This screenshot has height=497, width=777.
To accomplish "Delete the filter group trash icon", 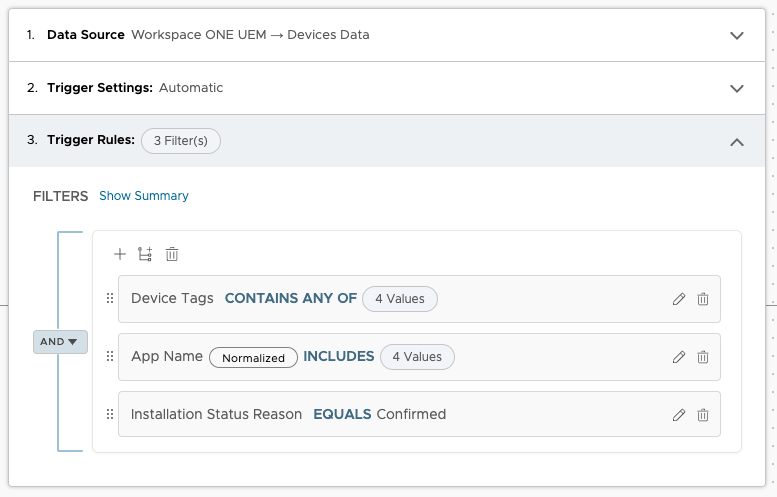I will [172, 254].
